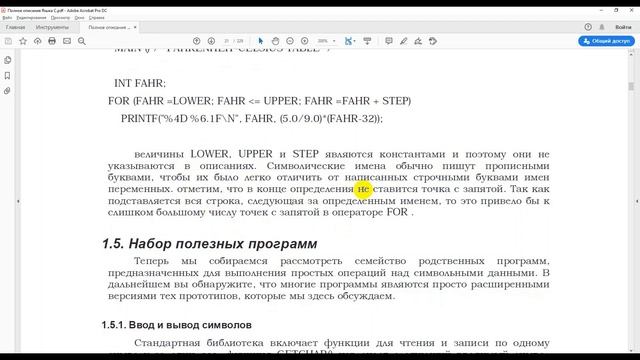This screenshot has width=640, height=360.
Task: Click the Save file icon
Action: pyautogui.click(x=8, y=41)
